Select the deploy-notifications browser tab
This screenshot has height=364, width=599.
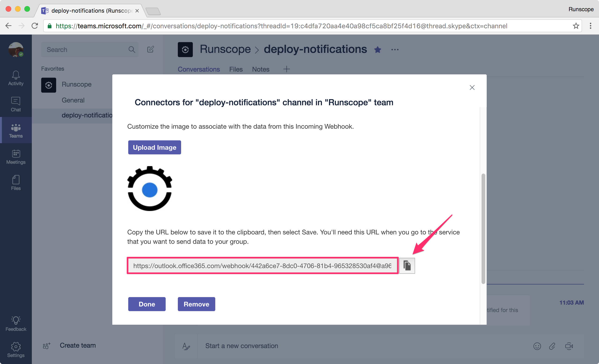coord(90,11)
